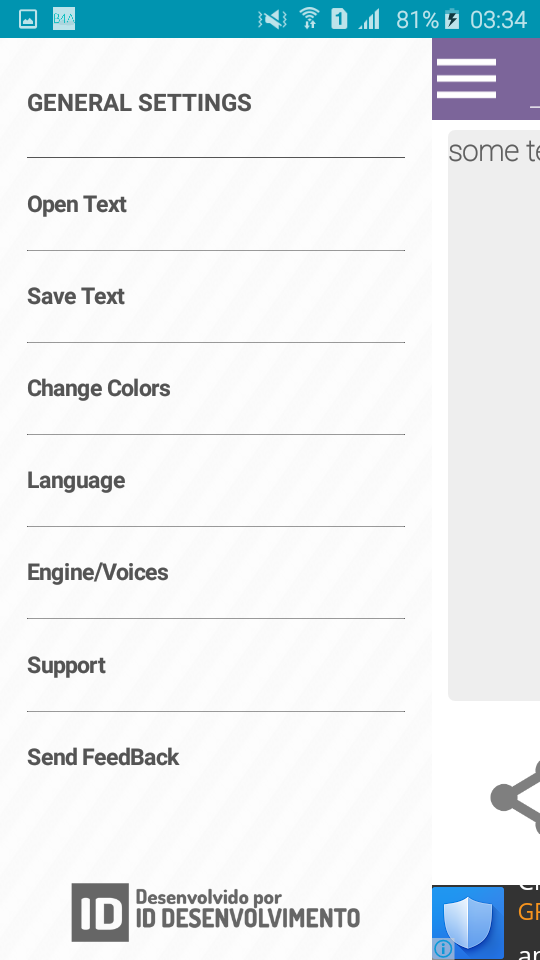Open the Support entry
This screenshot has height=960, width=540.
point(216,665)
